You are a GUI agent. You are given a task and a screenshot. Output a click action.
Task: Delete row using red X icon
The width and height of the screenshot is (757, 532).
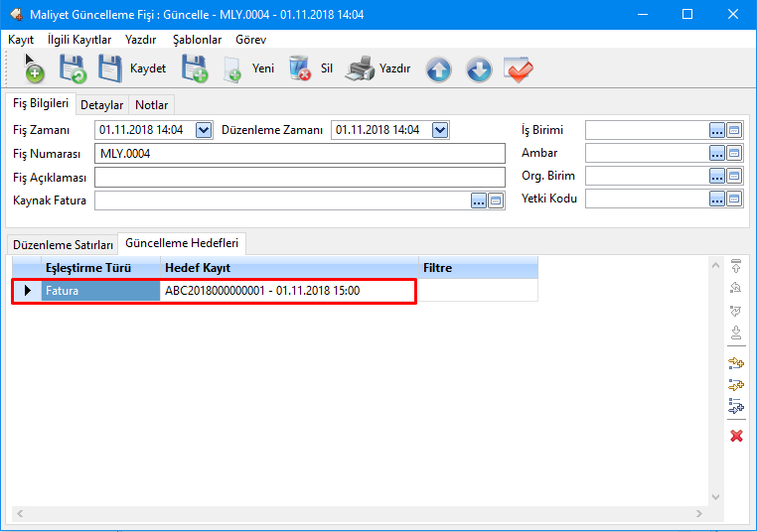[x=736, y=436]
